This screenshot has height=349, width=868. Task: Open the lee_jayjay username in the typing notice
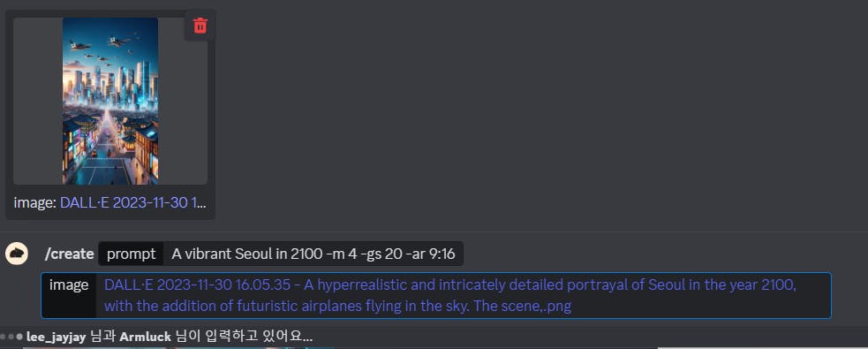(x=56, y=337)
